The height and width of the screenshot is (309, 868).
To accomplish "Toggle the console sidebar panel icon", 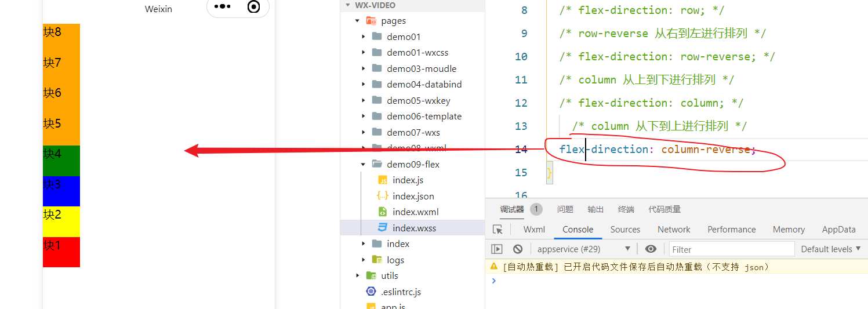I will click(497, 249).
